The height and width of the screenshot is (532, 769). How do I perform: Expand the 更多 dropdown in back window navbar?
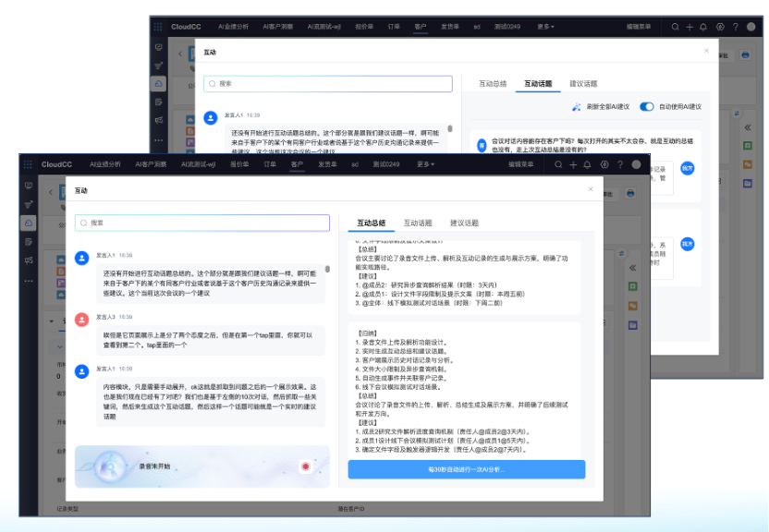pyautogui.click(x=545, y=27)
